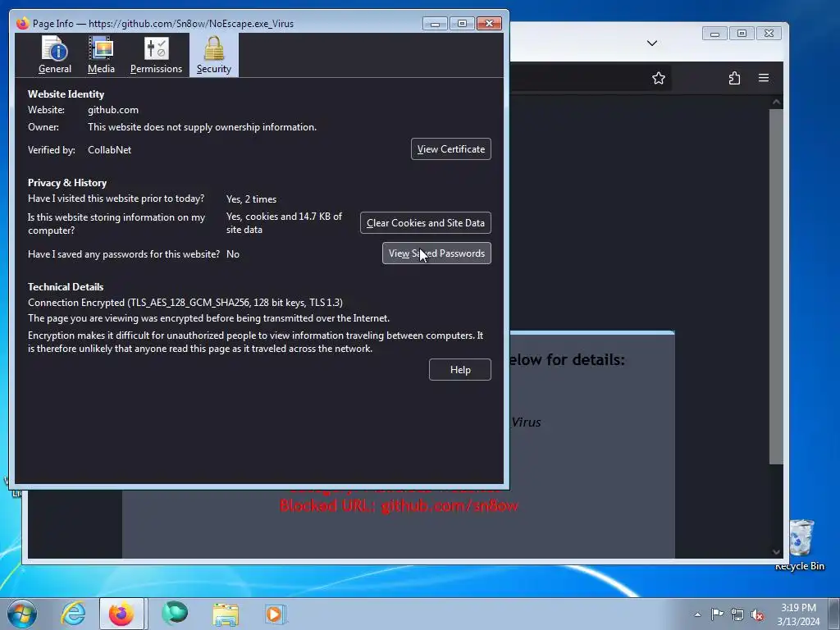840x630 pixels.
Task: Bookmark page with the star icon
Action: point(659,78)
